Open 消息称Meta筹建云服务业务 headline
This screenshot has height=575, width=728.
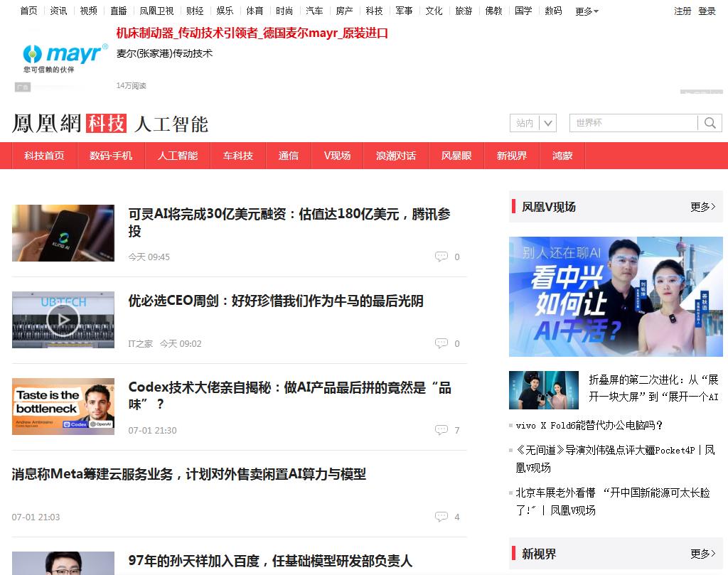pyautogui.click(x=189, y=474)
